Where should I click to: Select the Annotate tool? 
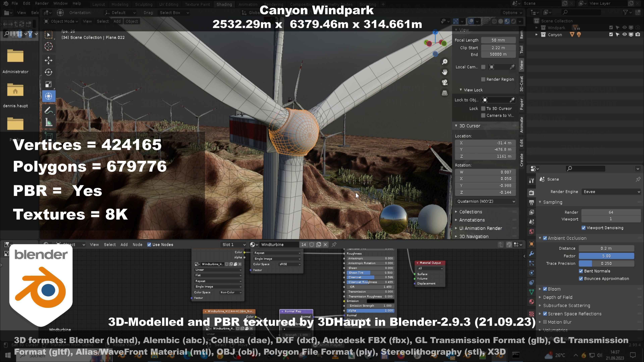(x=48, y=110)
